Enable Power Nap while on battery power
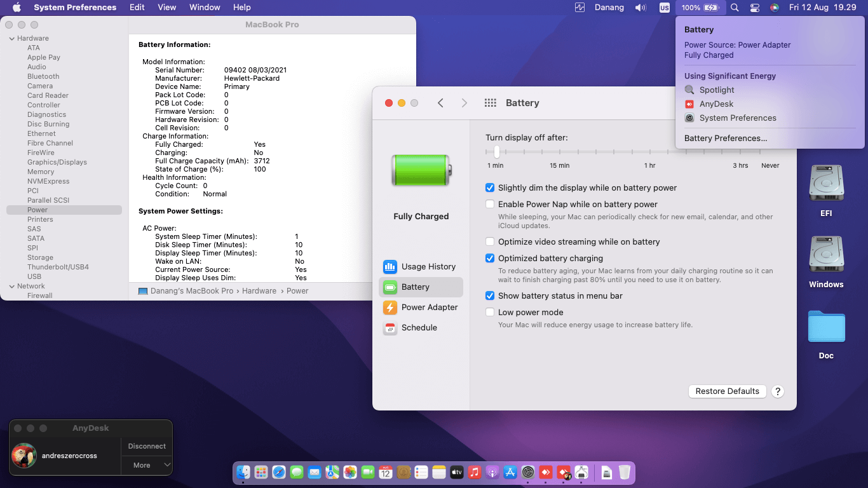Viewport: 868px width, 488px height. click(490, 205)
